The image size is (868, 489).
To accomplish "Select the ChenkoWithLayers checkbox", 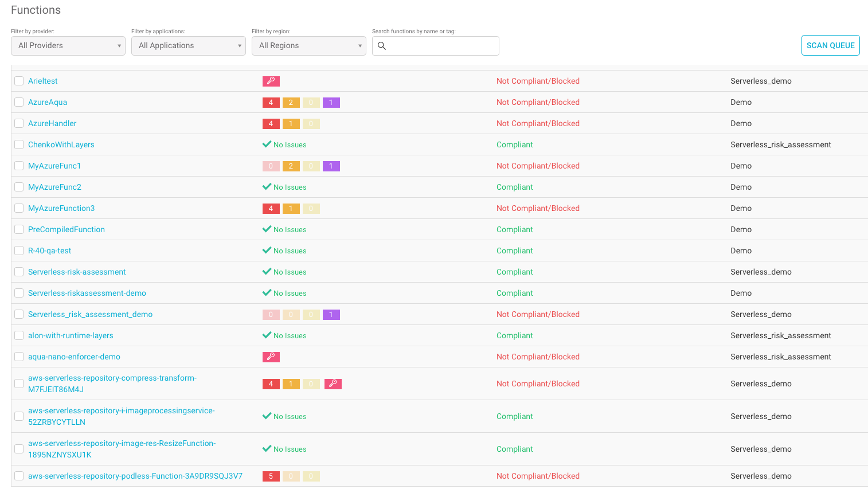I will coord(19,144).
